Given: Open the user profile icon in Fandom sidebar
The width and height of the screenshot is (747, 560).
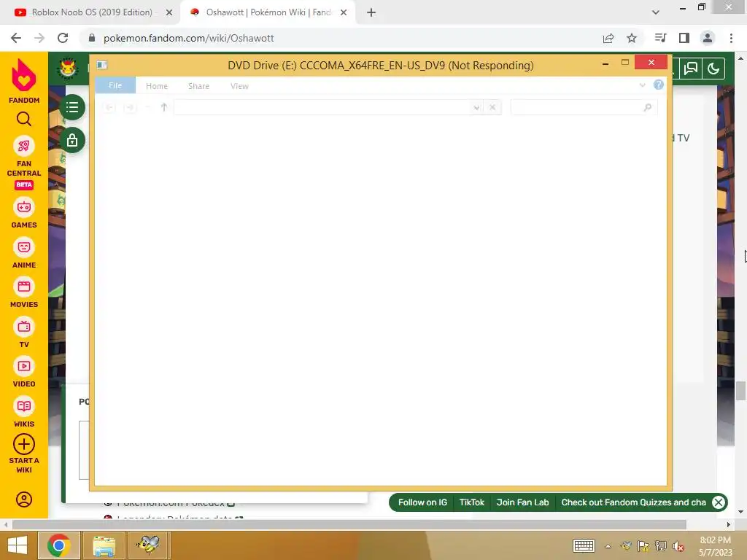Looking at the screenshot, I should pyautogui.click(x=24, y=499).
